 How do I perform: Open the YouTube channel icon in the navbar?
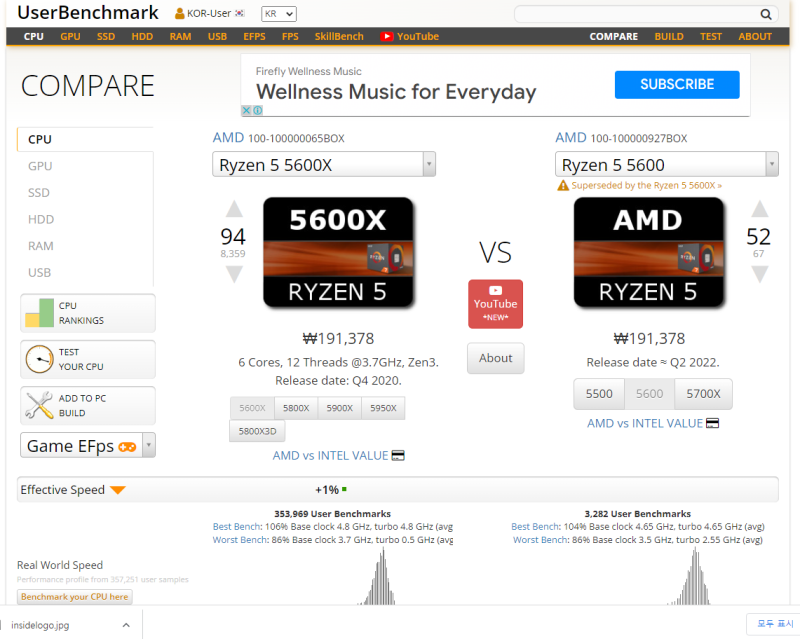(x=386, y=36)
